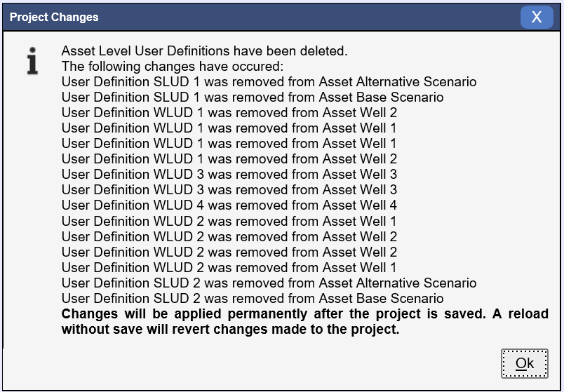This screenshot has height=392, width=564.
Task: Select the first WLUD 2 Asset Well 2 entry
Action: (x=229, y=236)
